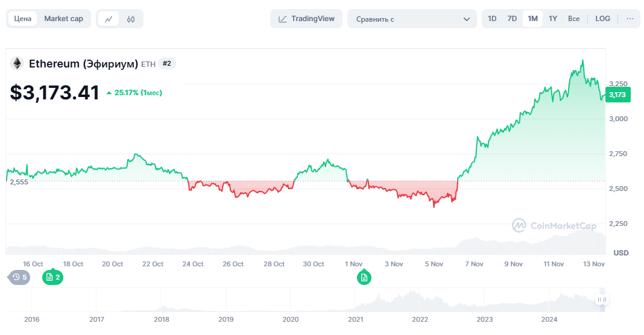
Task: Open the news document marker near 1 Nov
Action: coord(364,278)
